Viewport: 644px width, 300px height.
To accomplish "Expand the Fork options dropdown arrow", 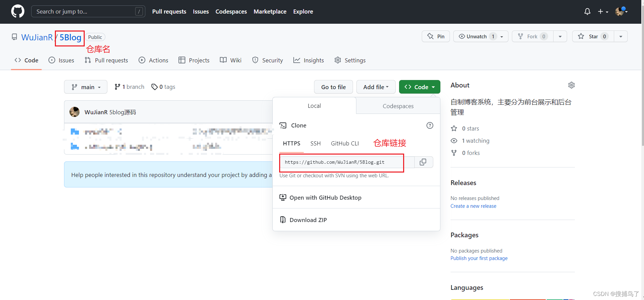I will 560,37.
